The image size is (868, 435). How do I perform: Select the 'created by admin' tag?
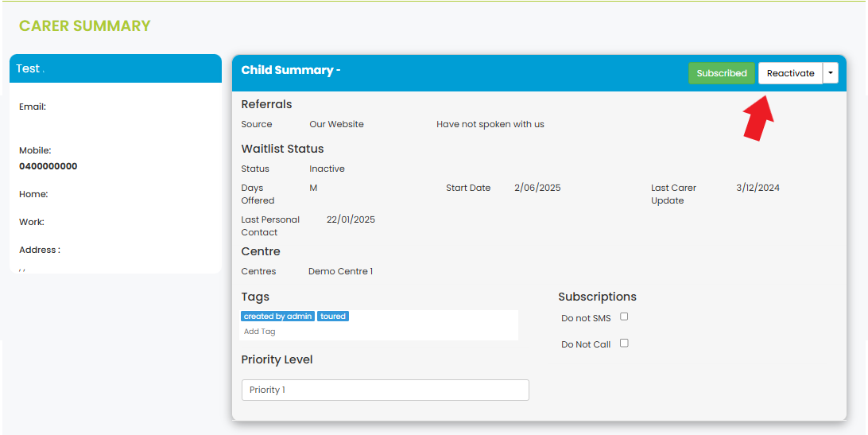[x=278, y=317]
